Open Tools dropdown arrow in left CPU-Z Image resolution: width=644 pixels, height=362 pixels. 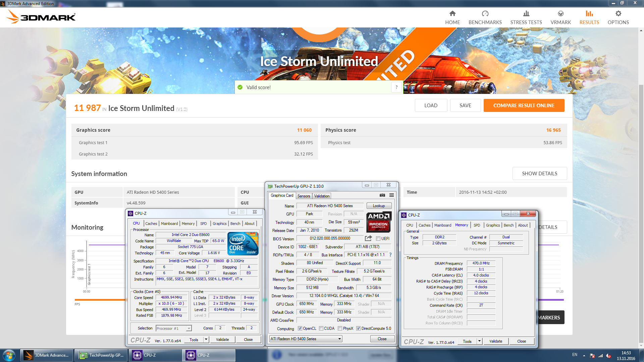tap(206, 340)
